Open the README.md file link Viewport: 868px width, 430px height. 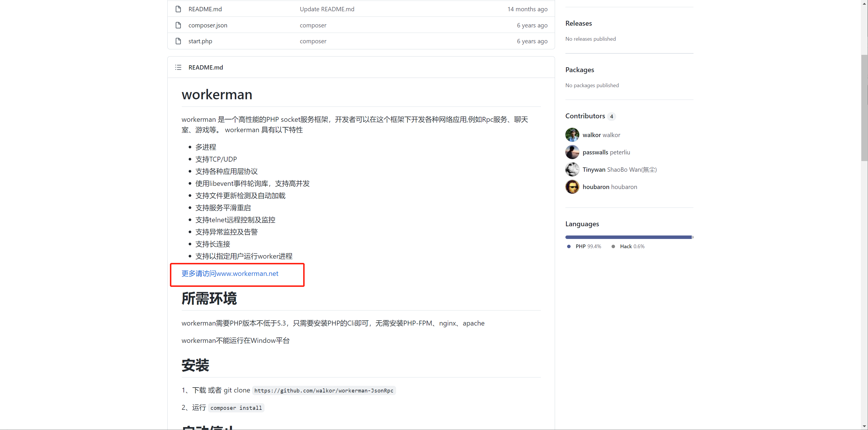point(205,9)
